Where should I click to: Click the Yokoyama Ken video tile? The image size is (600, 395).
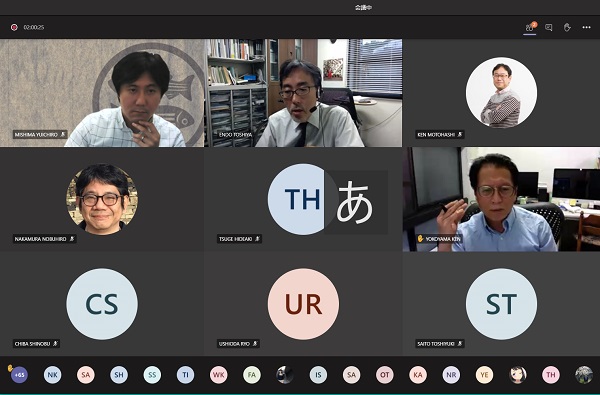pyautogui.click(x=501, y=199)
